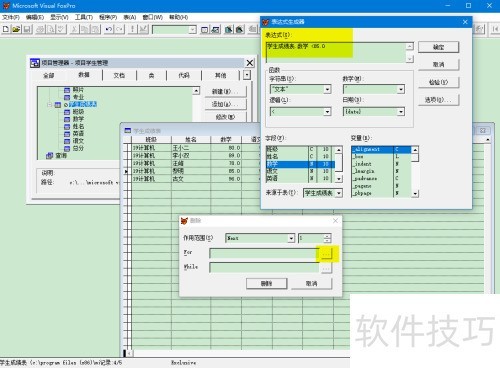Open the database combo box in toolbar
The height and width of the screenshot is (368, 500).
pos(192,30)
